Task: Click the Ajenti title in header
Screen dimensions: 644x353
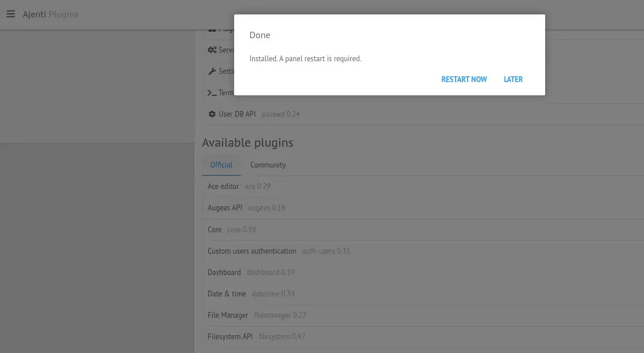Action: [35, 14]
